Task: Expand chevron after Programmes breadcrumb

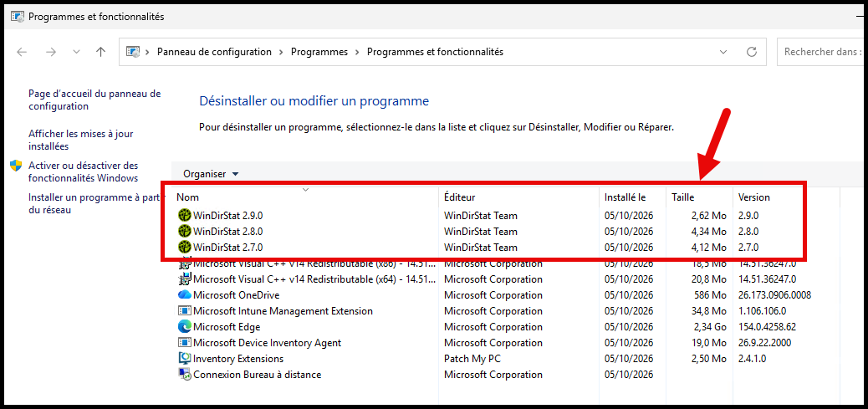Action: coord(357,52)
